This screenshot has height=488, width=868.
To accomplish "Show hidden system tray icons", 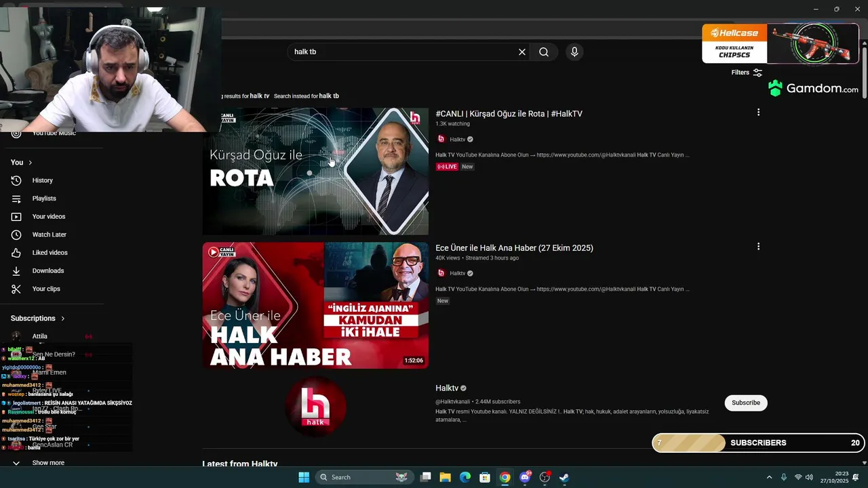I will click(x=769, y=477).
